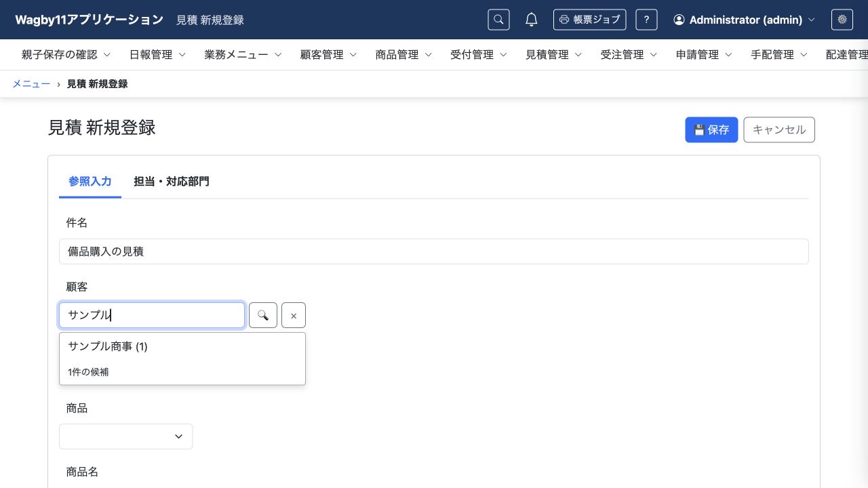868x488 pixels.
Task: Switch to the 担当・対応部門 tab
Action: pyautogui.click(x=172, y=182)
